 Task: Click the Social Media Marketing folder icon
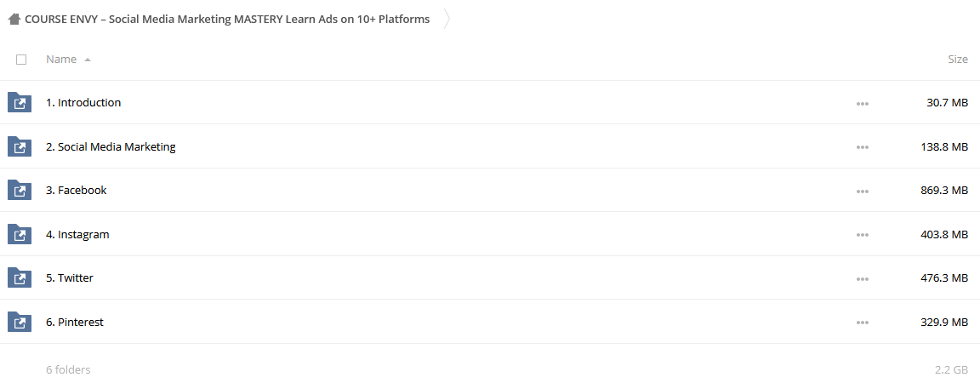pos(20,146)
